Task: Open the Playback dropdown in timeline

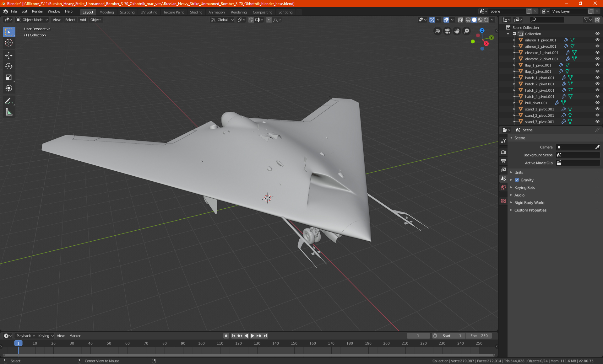Action: pyautogui.click(x=25, y=336)
